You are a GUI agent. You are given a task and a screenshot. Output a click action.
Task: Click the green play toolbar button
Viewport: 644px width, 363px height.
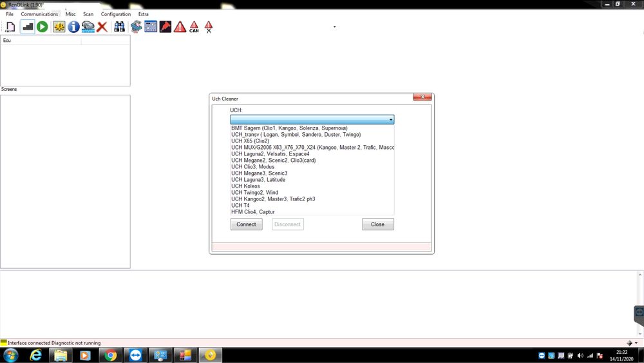(43, 27)
